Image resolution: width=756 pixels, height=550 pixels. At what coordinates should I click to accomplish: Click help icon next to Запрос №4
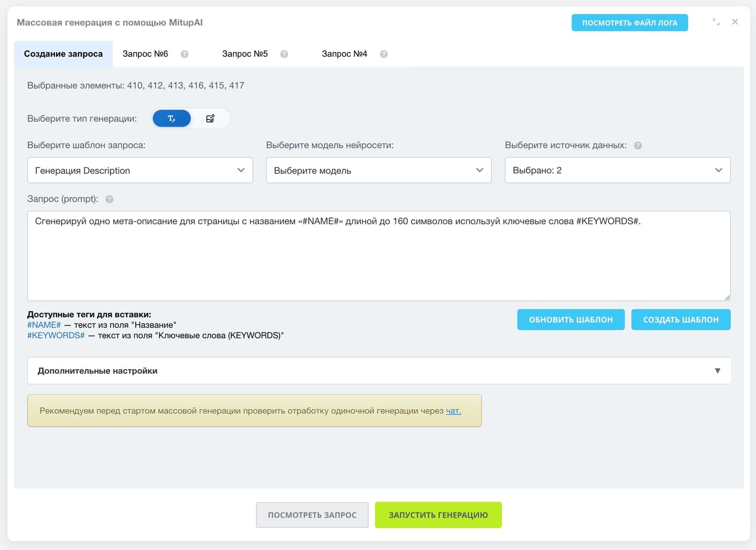tap(384, 54)
